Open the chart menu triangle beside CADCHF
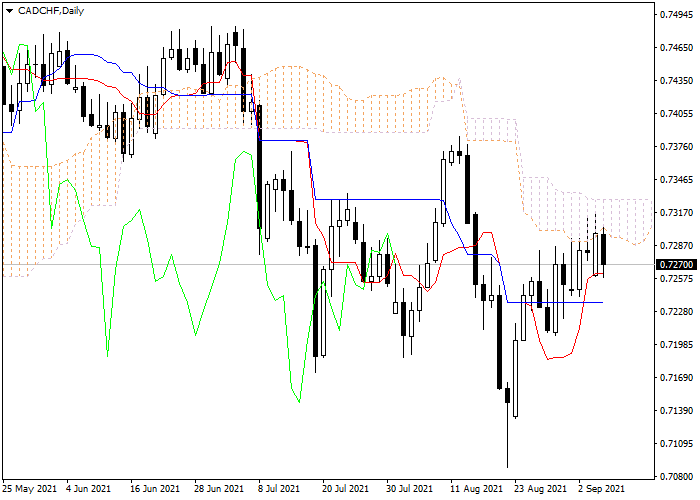Screen dimensions: 700x500 click(x=9, y=11)
